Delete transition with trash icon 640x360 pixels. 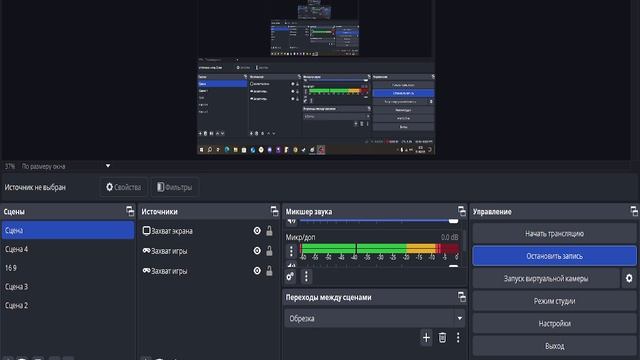click(x=442, y=338)
